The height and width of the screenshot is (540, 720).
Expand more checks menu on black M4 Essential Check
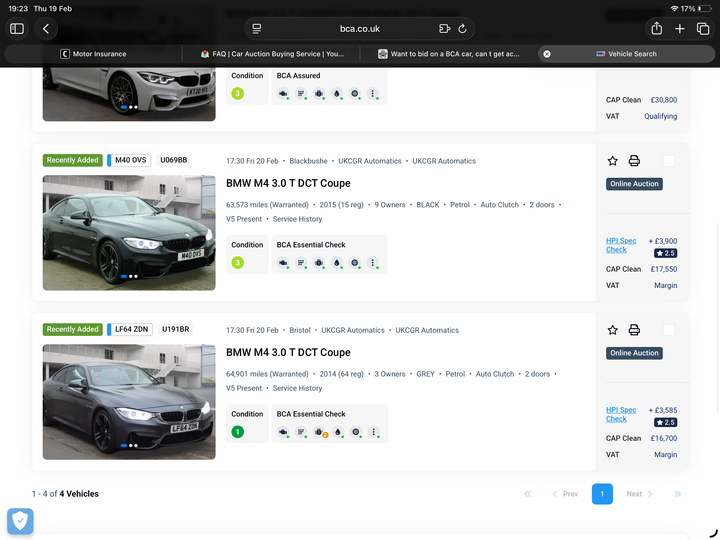[373, 263]
